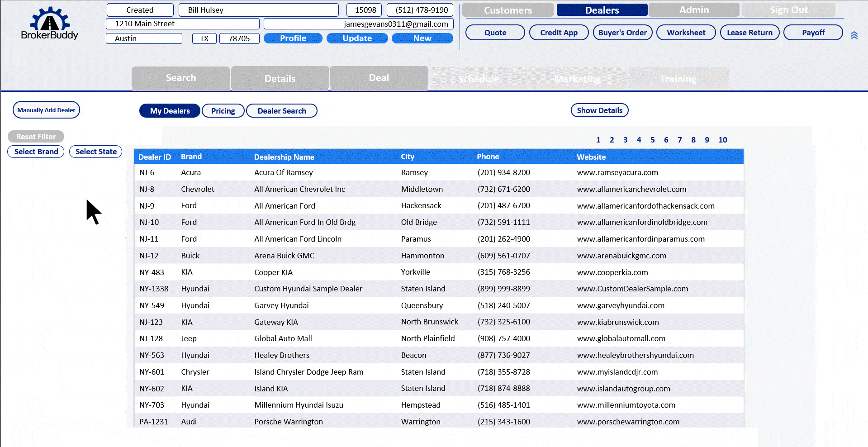
Task: Go to page 5 of dealers
Action: click(653, 140)
